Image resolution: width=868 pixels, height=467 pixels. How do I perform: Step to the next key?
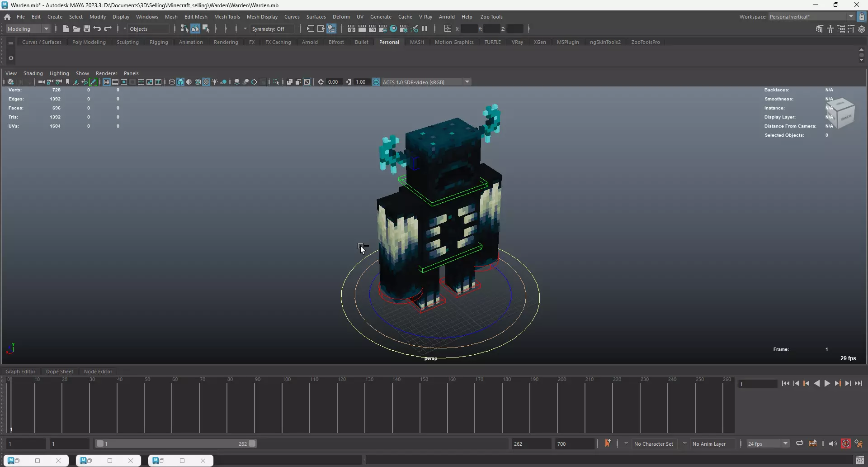tap(838, 383)
